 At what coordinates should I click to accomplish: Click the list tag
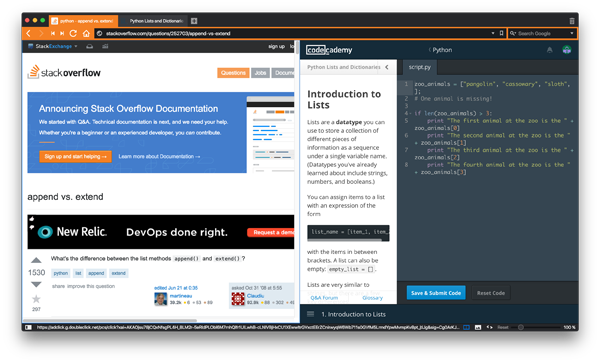tap(78, 273)
